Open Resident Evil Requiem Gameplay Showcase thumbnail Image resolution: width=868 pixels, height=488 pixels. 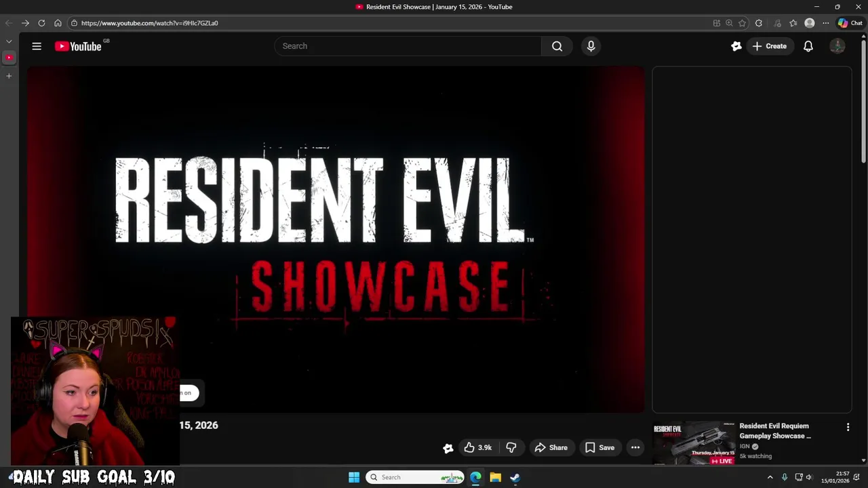click(694, 443)
